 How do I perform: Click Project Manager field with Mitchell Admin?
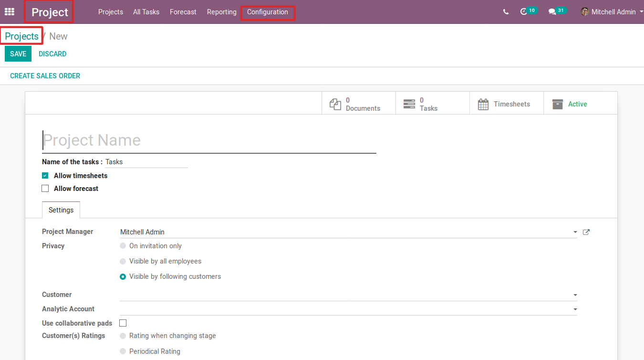(348, 232)
